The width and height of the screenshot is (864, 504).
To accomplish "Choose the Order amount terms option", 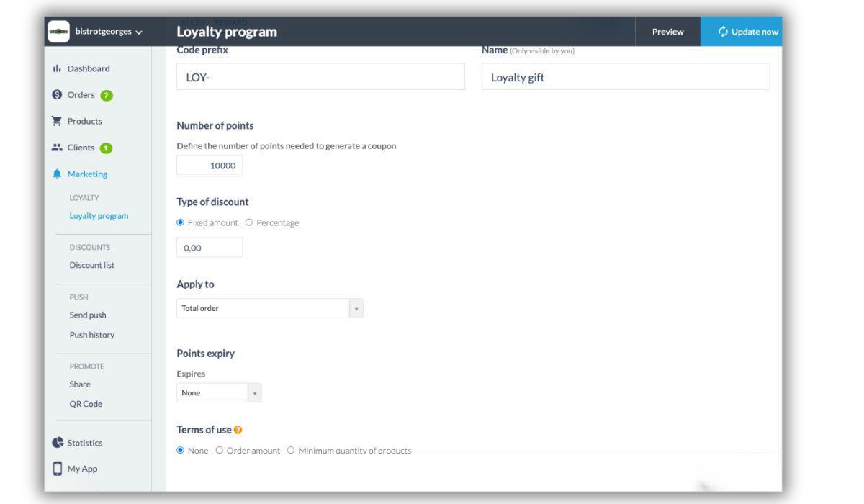I will pos(220,451).
